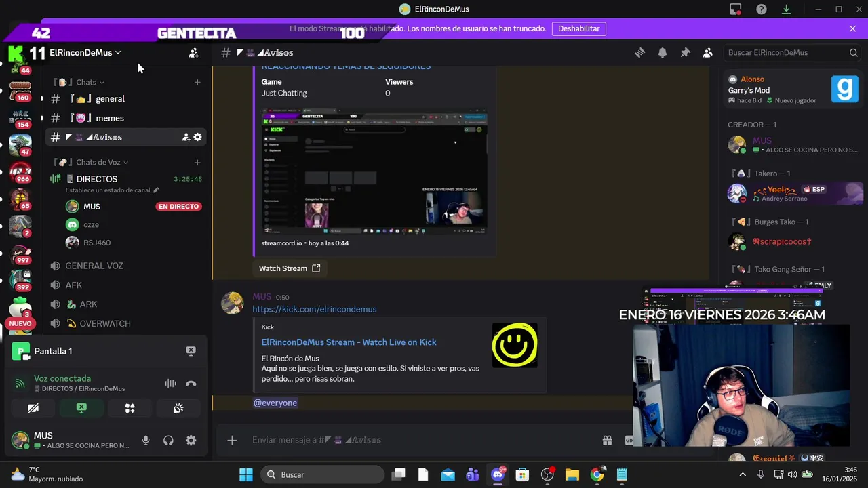Click the Kick smiley embed thumbnail
868x488 pixels.
click(x=515, y=345)
